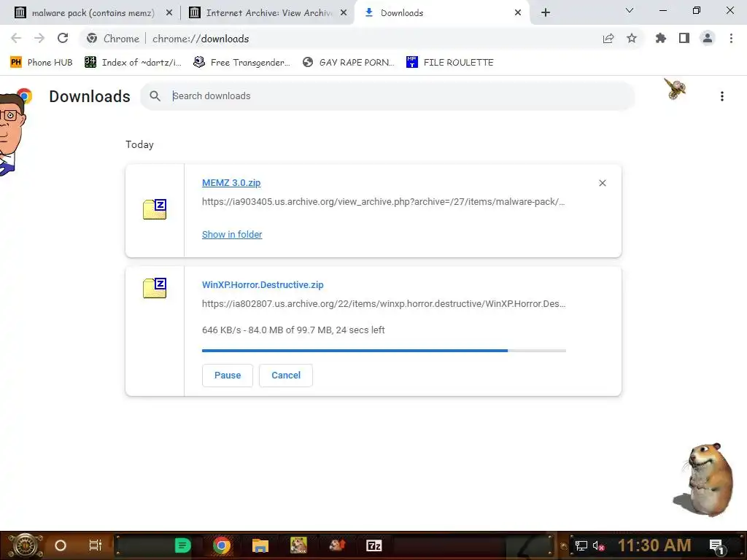
Task: Close the Internet Archive tab
Action: pos(344,13)
